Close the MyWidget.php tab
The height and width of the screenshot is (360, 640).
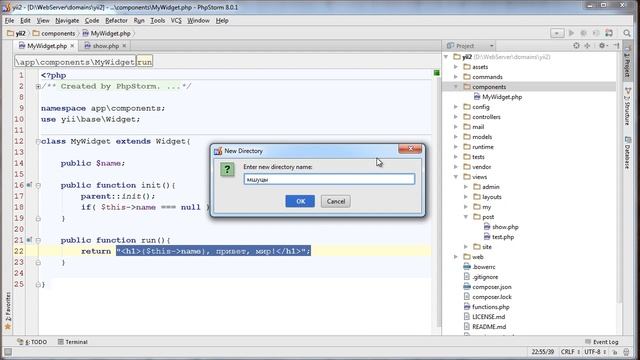coord(72,46)
